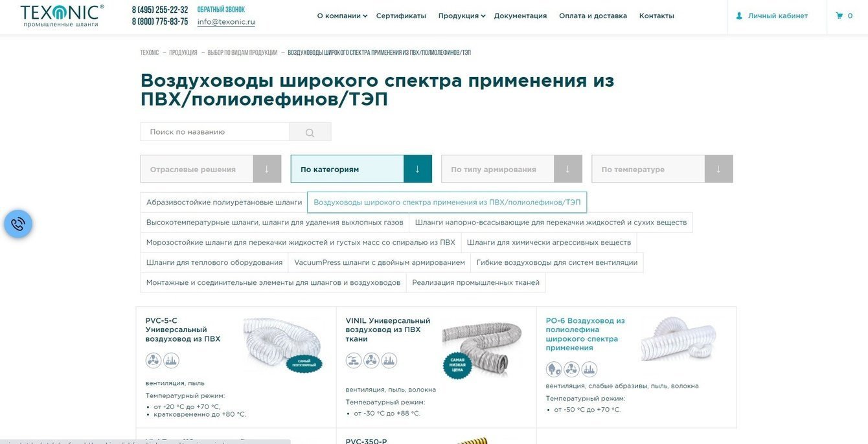
Task: Select category Шланги для теплового оборудования
Action: pos(214,263)
